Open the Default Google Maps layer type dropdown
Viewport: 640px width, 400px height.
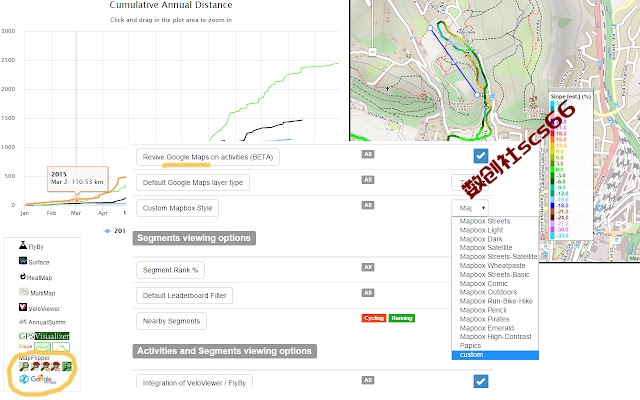(x=470, y=182)
